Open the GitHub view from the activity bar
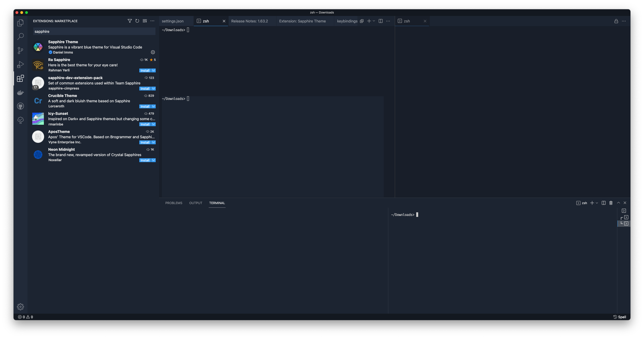Viewport: 644px width, 338px height. click(20, 106)
